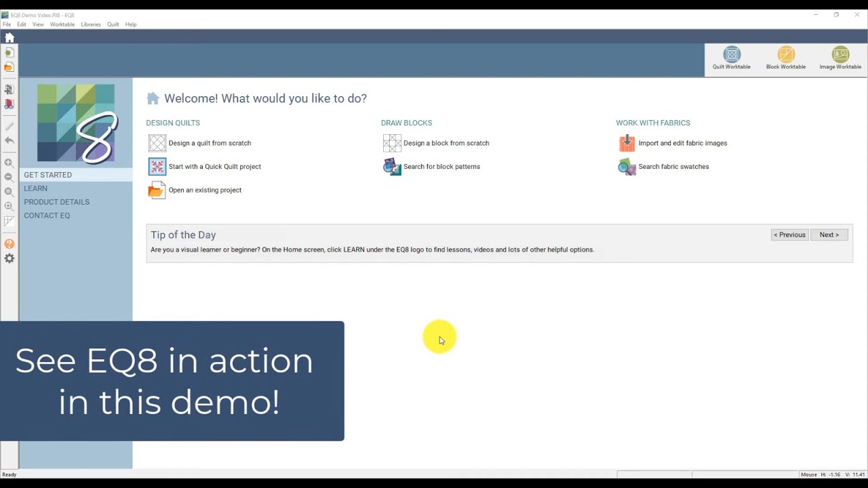The height and width of the screenshot is (488, 868).
Task: Open the Worktable menu
Action: (62, 24)
